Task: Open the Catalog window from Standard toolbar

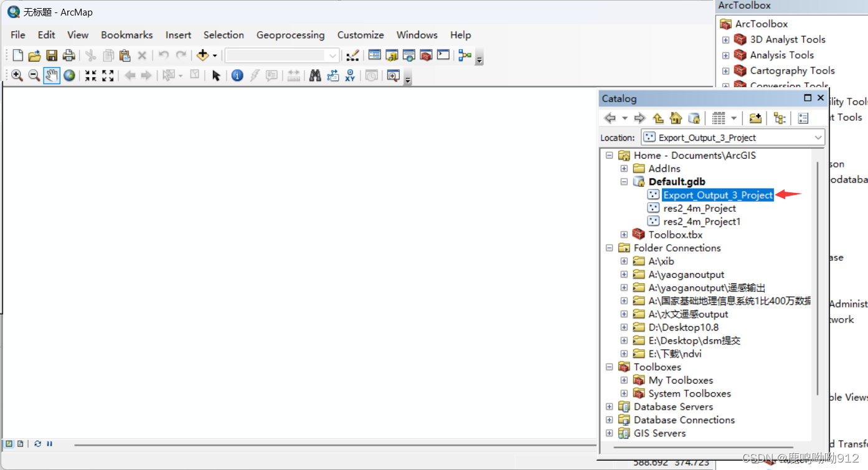Action: pyautogui.click(x=392, y=55)
